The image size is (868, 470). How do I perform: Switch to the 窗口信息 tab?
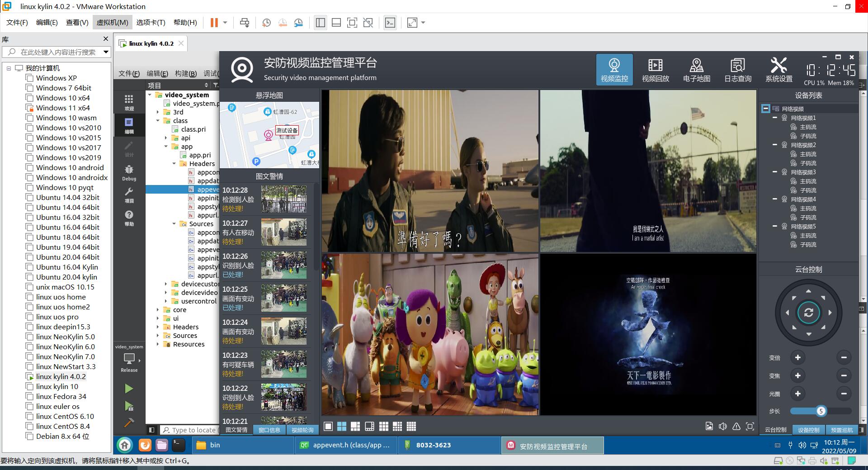[269, 430]
